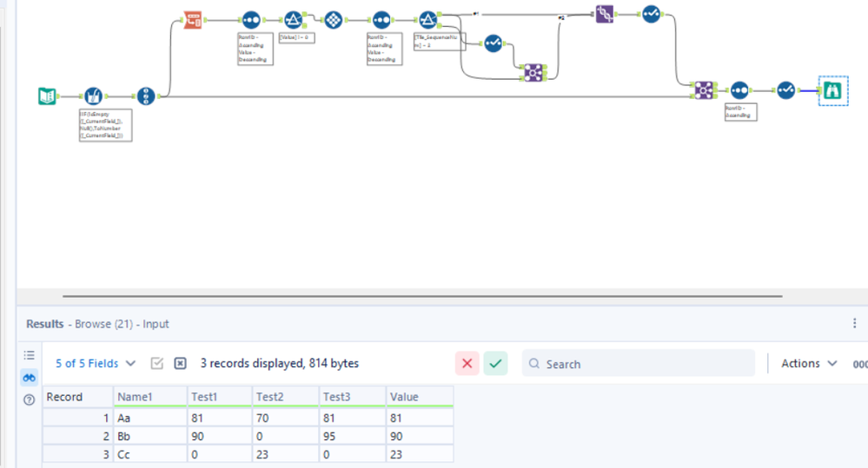Switch to data view binoculars in Results
Screen dimensions: 868x468
point(30,378)
